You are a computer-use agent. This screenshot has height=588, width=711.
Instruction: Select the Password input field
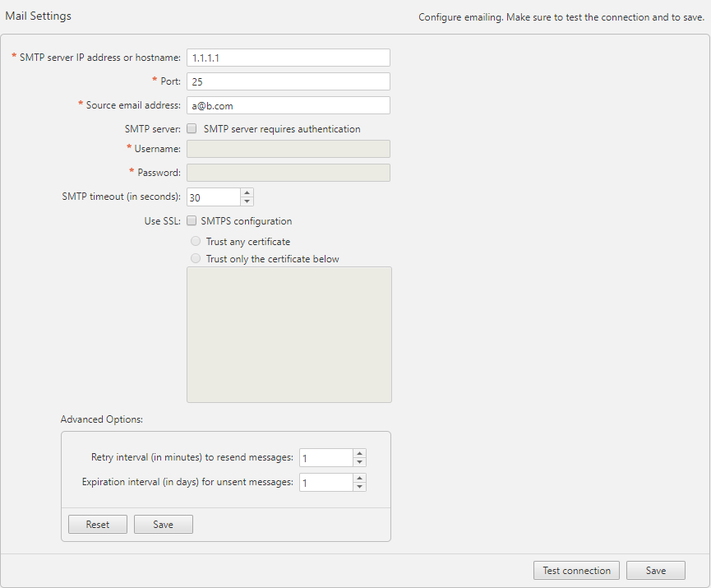pos(288,173)
